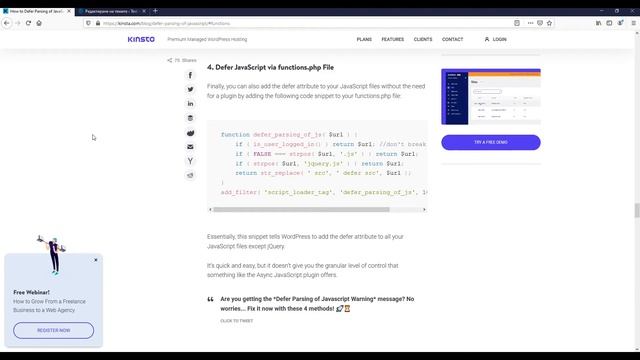This screenshot has height=360, width=640.
Task: Bookmark this page with the star
Action: (x=549, y=23)
